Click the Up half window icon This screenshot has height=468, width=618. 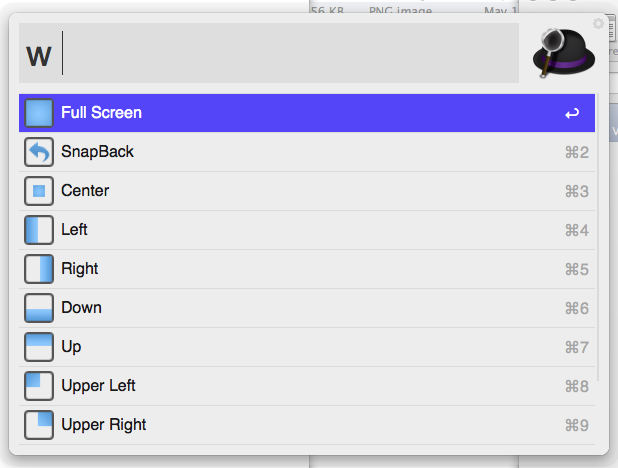(x=39, y=347)
